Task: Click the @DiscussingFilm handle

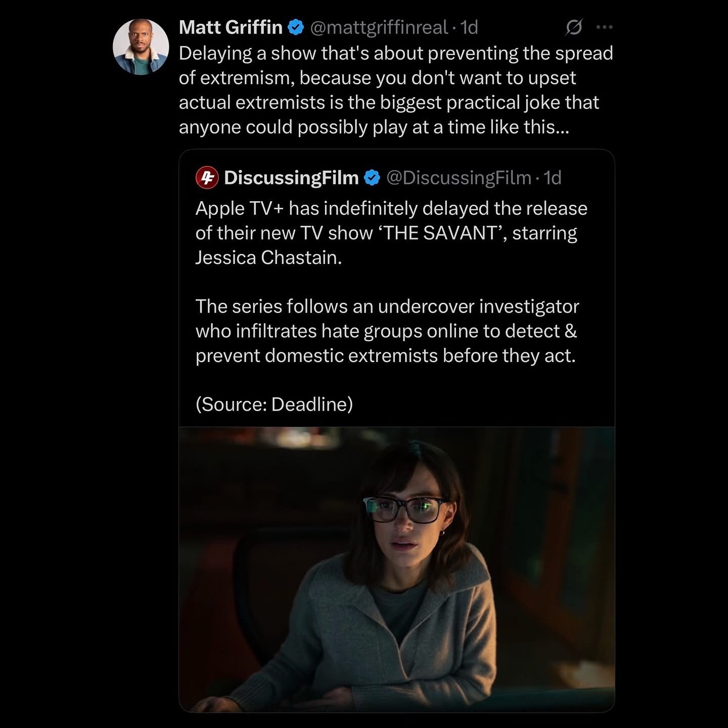Action: click(459, 177)
